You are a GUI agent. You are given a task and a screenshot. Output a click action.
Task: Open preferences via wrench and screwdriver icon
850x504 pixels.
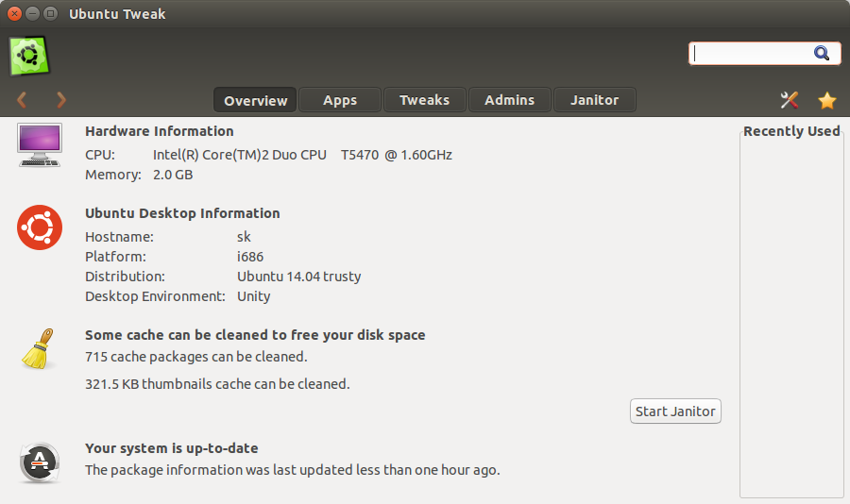pyautogui.click(x=790, y=100)
